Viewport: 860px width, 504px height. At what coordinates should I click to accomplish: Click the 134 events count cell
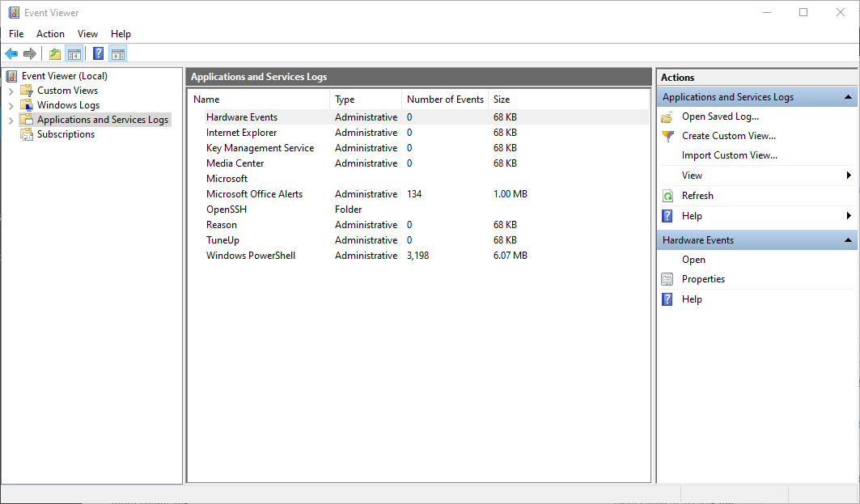414,194
